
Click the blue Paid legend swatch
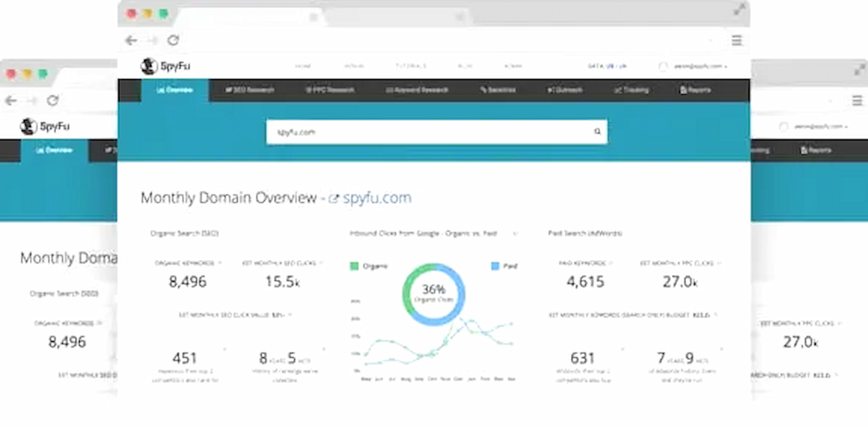coord(495,266)
